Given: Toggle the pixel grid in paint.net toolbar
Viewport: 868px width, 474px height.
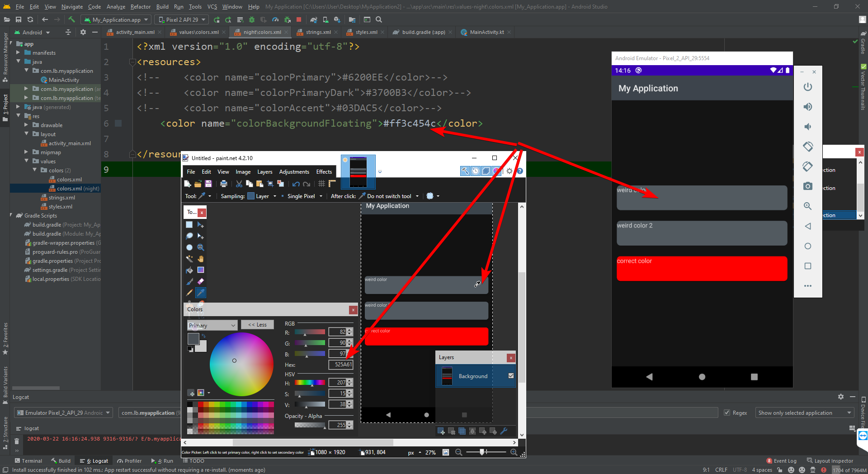Looking at the screenshot, I should (x=321, y=184).
